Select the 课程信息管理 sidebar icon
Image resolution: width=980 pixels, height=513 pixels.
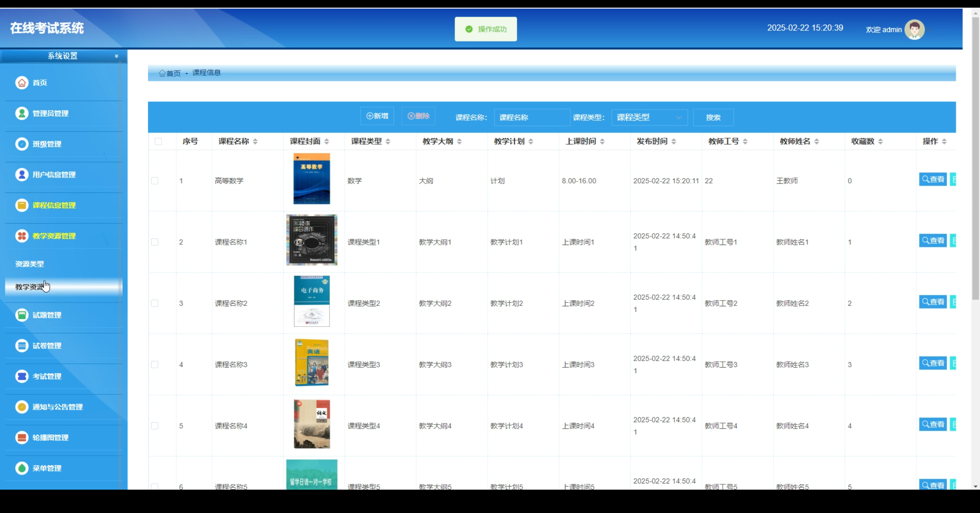(x=22, y=205)
